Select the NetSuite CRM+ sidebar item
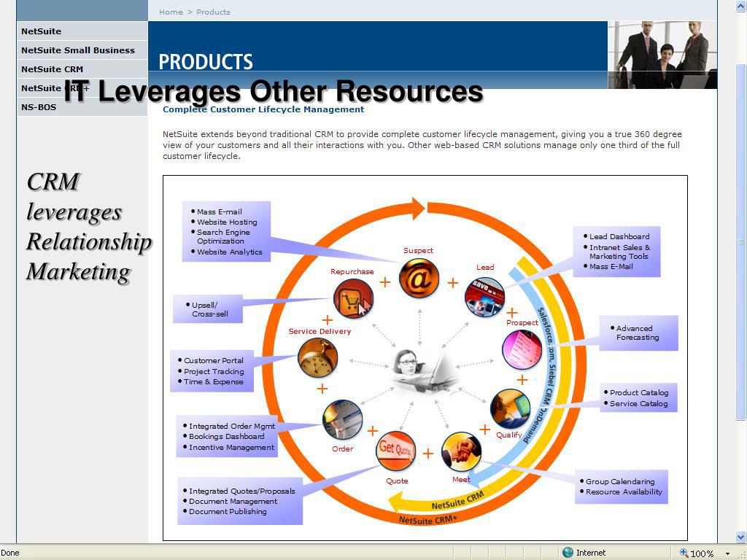This screenshot has height=560, width=747. point(82,88)
